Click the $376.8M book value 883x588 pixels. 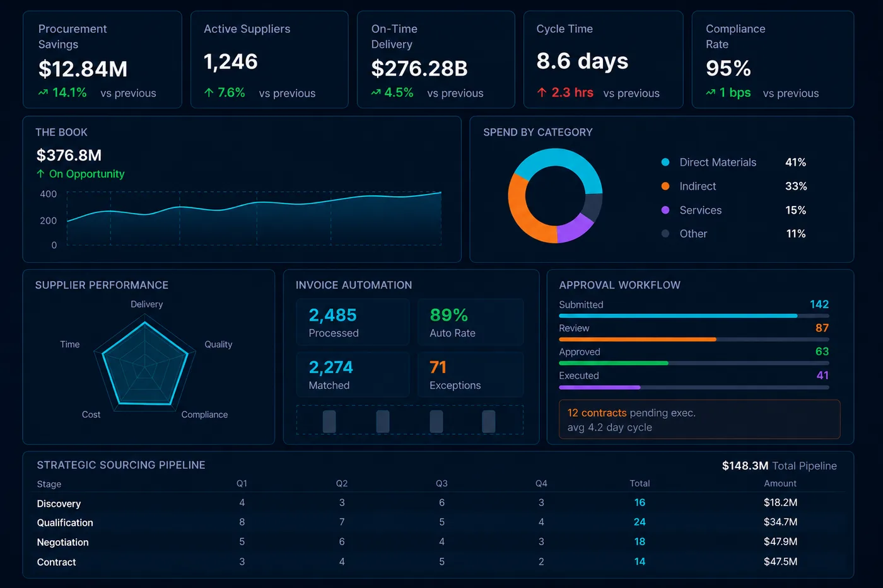coord(69,155)
